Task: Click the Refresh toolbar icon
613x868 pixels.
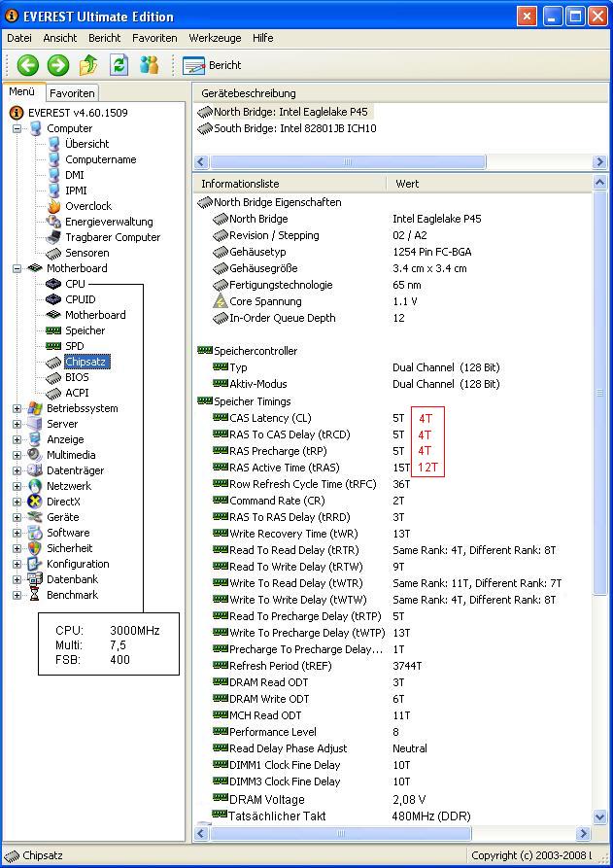Action: point(119,65)
